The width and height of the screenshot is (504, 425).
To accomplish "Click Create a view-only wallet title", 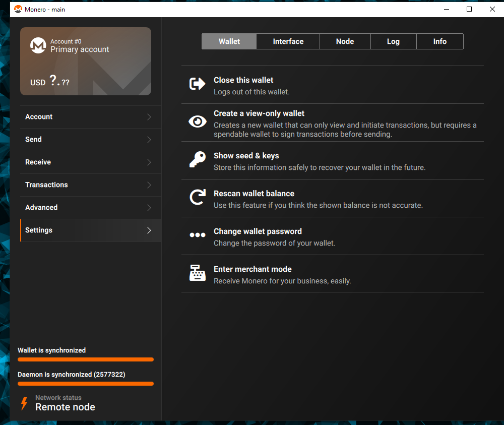I will [259, 113].
